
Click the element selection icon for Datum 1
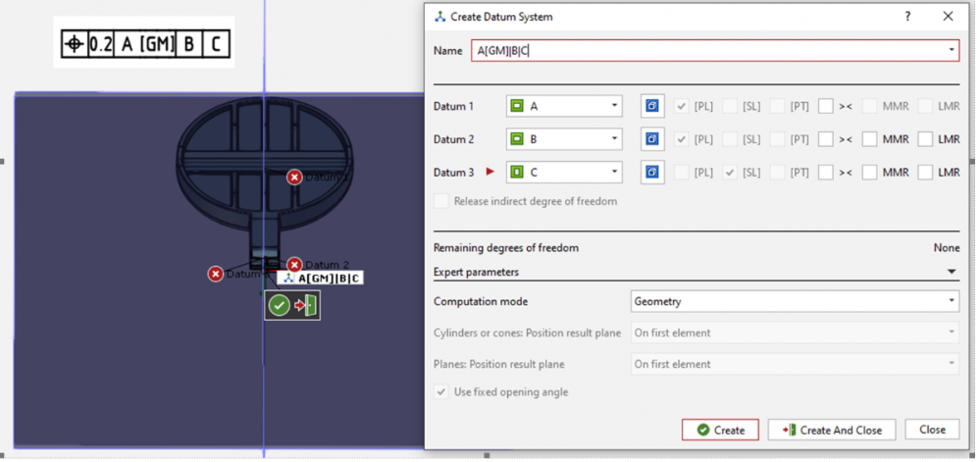(x=652, y=106)
